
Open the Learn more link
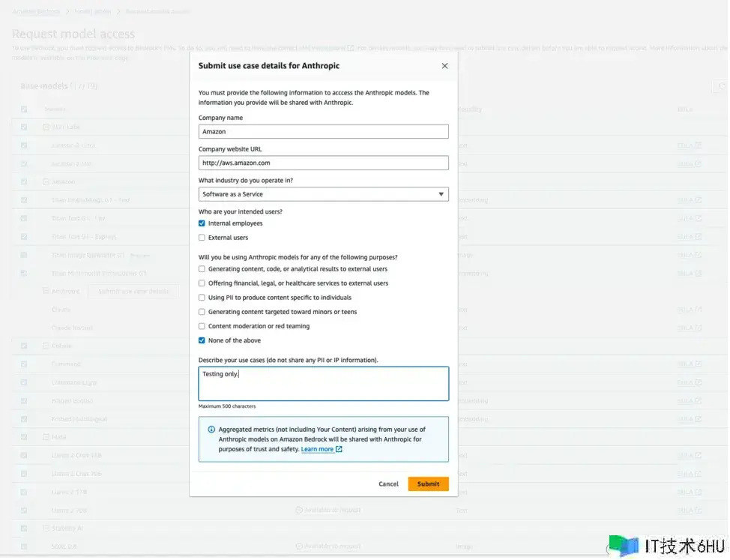click(x=317, y=450)
